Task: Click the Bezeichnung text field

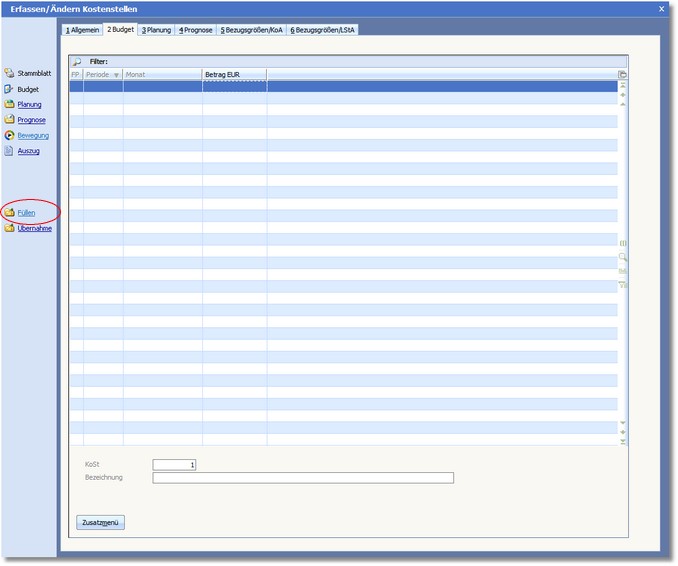Action: [x=302, y=478]
